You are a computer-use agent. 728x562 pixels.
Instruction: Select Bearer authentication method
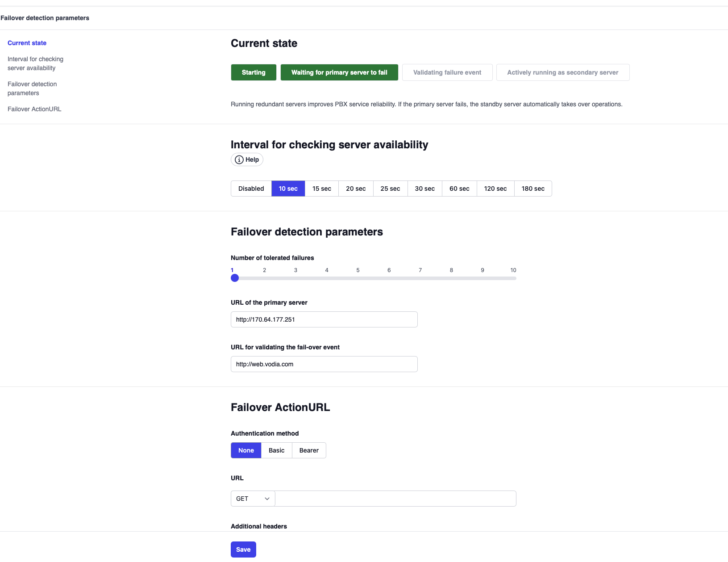[x=309, y=450]
